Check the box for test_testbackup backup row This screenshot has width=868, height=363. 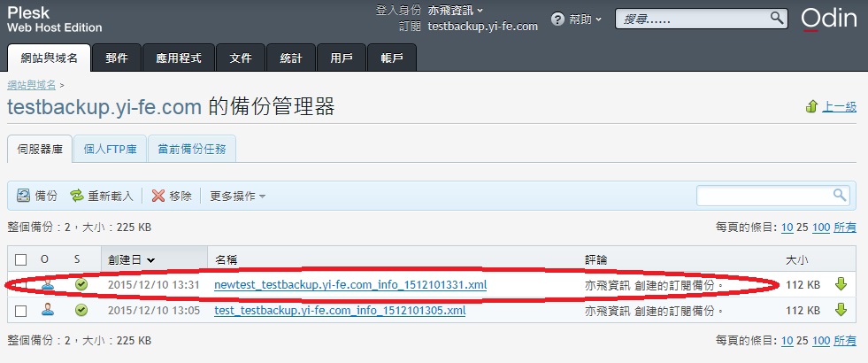click(21, 311)
